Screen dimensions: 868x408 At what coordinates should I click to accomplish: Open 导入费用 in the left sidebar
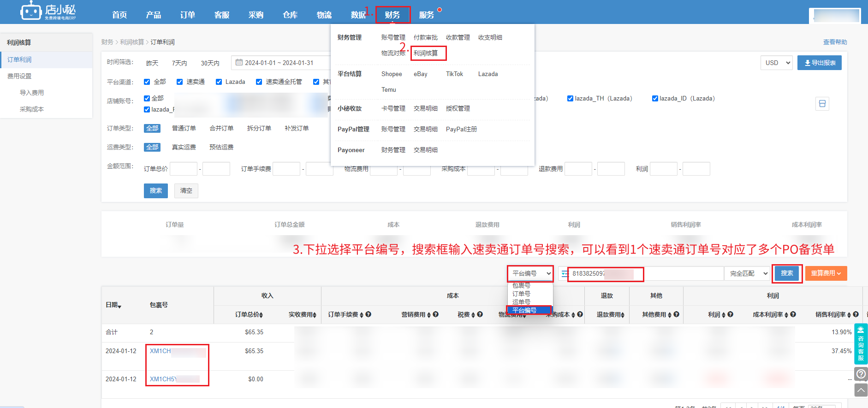(32, 93)
